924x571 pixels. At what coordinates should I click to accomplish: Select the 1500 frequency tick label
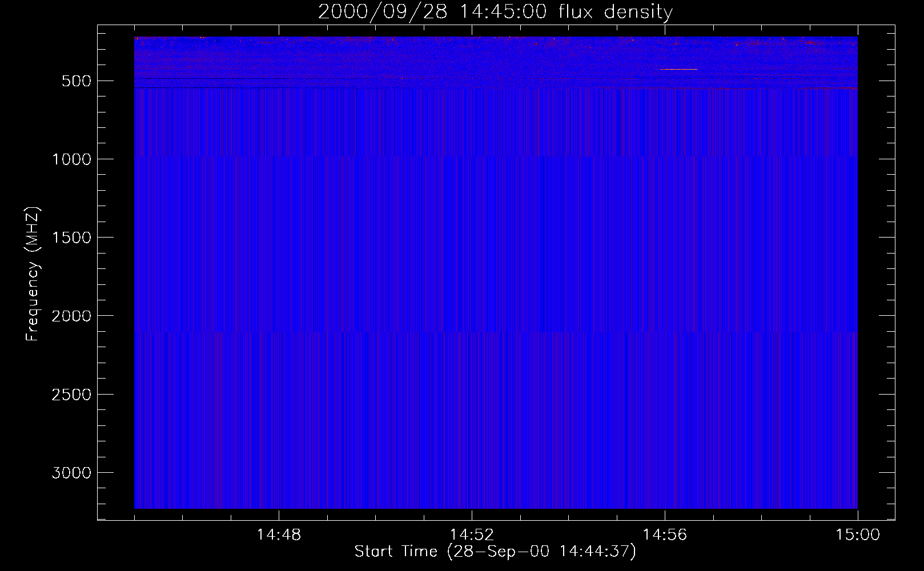pos(71,238)
